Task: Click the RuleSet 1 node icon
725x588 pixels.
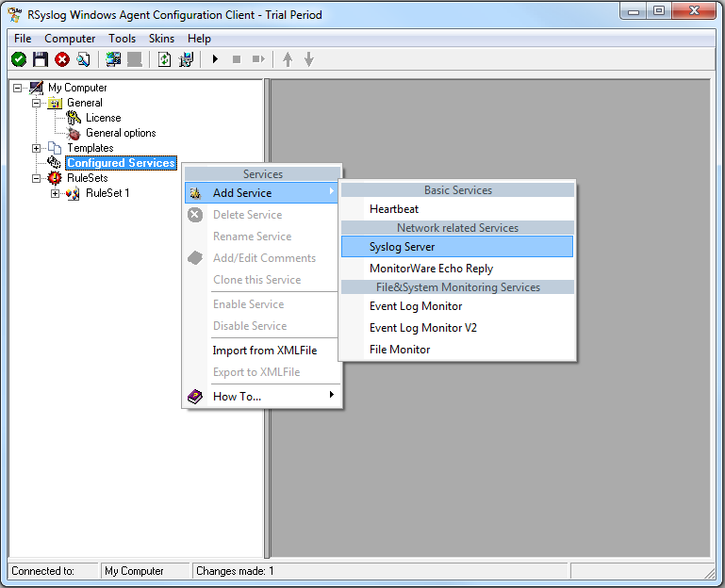Action: pyautogui.click(x=73, y=193)
